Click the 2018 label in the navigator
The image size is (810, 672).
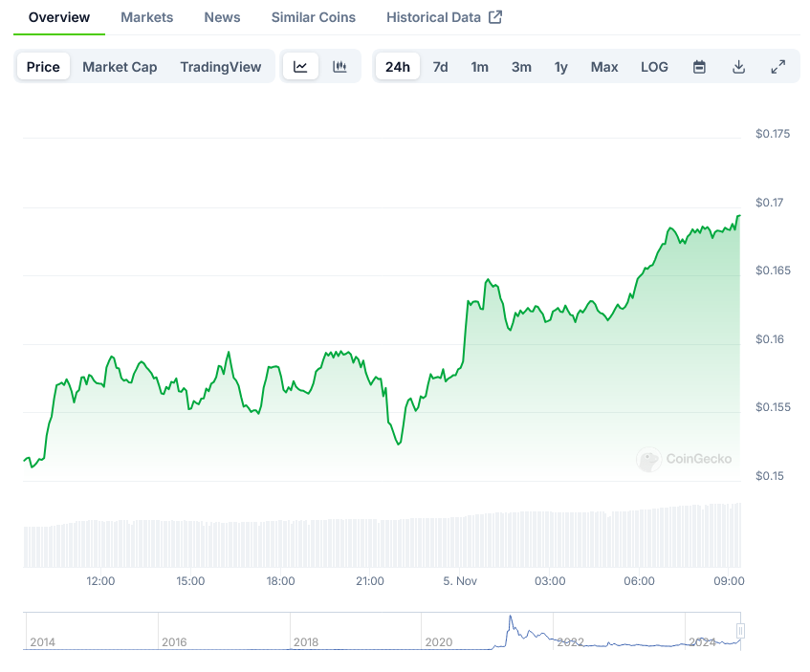[306, 642]
